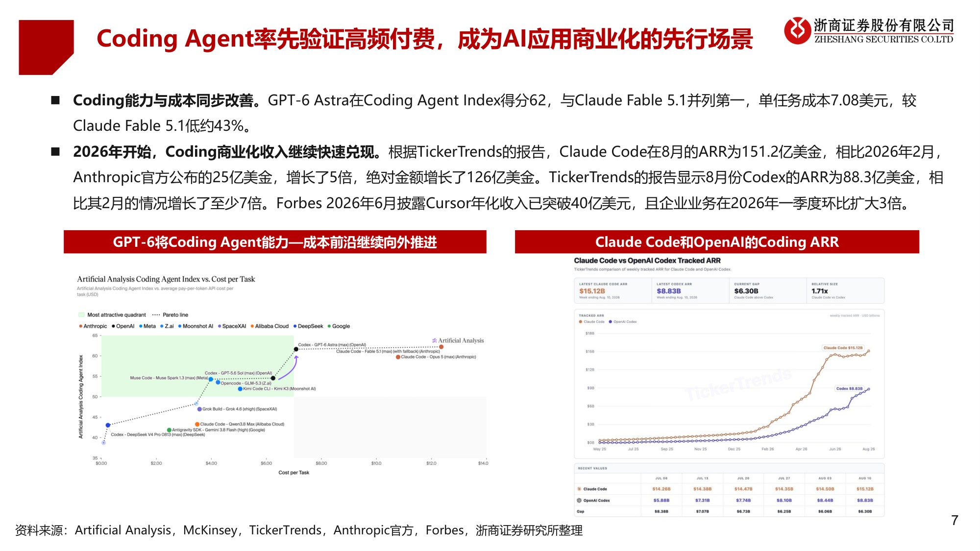Click the Google legend entry
This screenshot has width=980, height=551.
coord(339,326)
